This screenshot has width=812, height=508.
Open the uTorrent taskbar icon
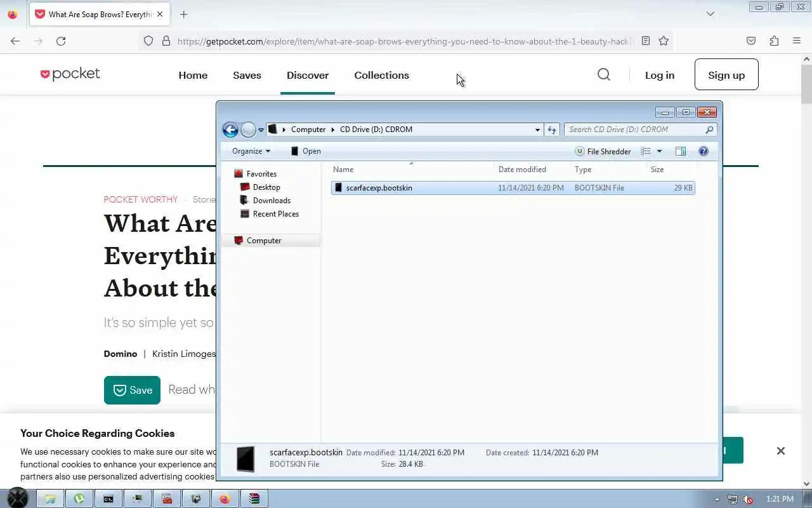(79, 499)
